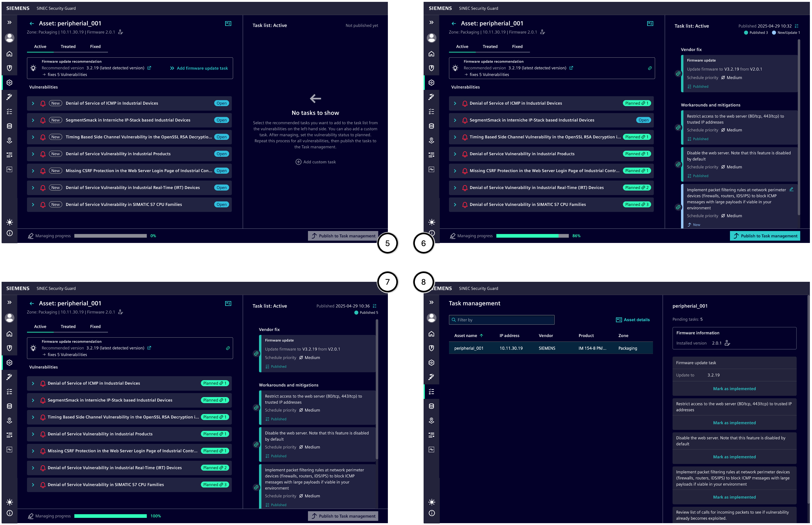
Task: Expand New 'Timing Based Side Channel' row
Action: [33, 137]
